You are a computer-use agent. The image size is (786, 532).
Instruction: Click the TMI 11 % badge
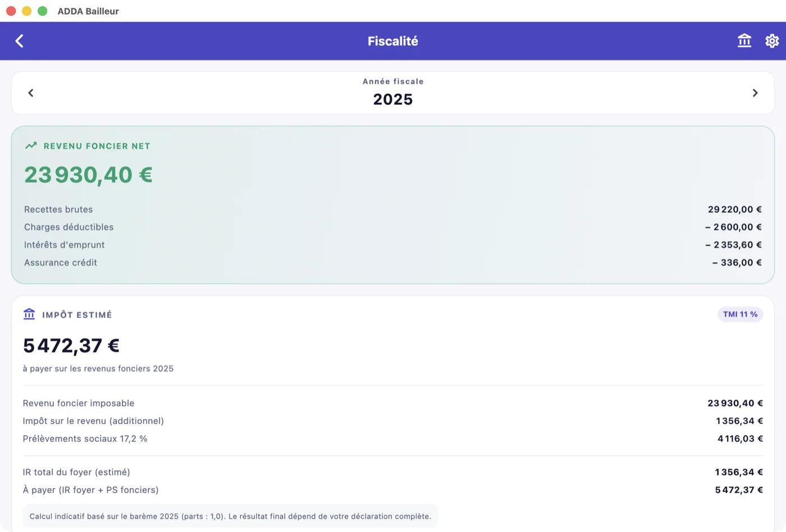(x=740, y=314)
